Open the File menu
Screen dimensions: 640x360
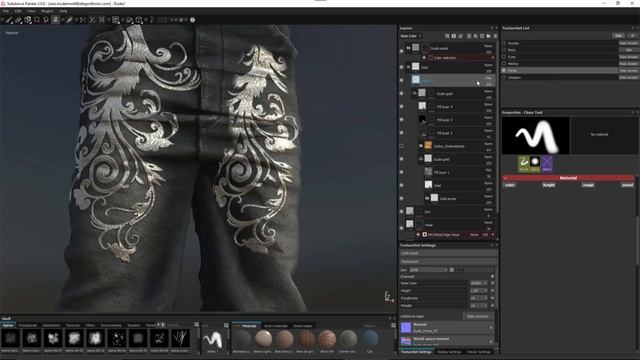[6, 11]
